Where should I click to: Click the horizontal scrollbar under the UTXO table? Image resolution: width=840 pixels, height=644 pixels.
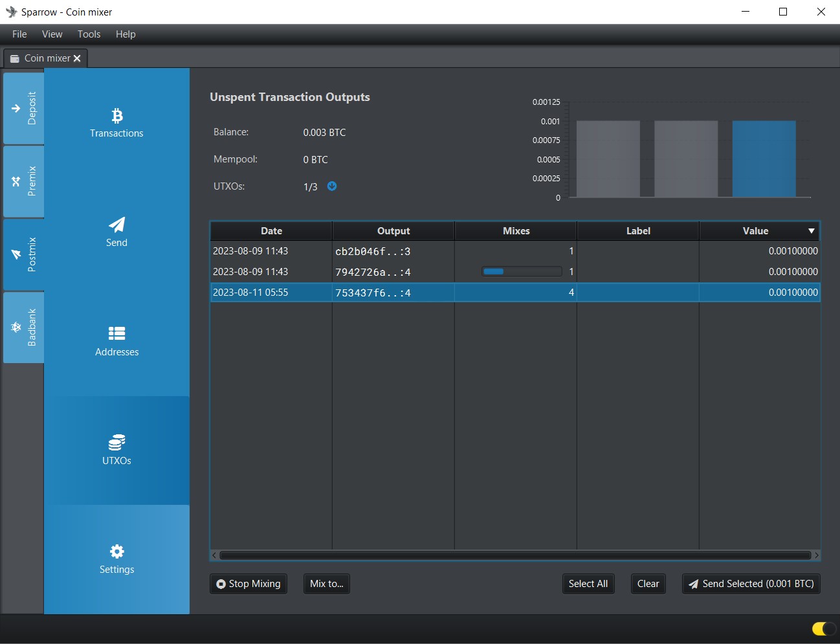(514, 555)
